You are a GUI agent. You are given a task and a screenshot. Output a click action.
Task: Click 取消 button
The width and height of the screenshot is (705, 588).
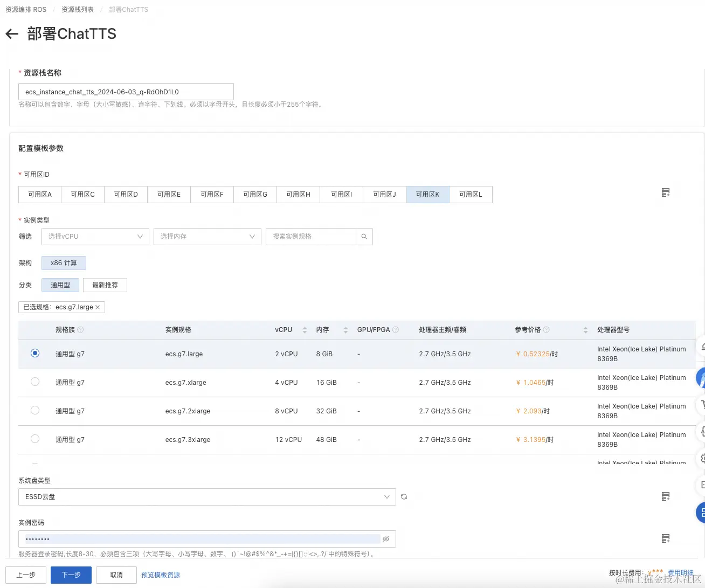pyautogui.click(x=116, y=575)
